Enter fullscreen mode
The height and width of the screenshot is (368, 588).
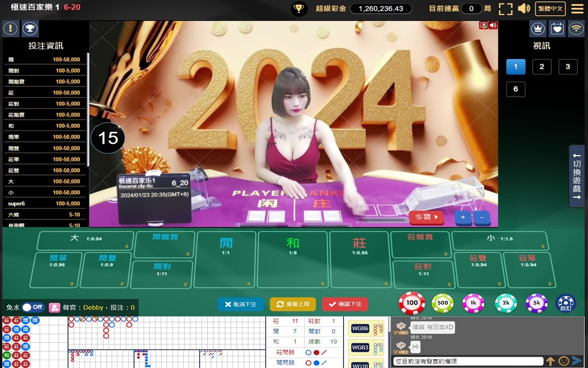pos(505,8)
